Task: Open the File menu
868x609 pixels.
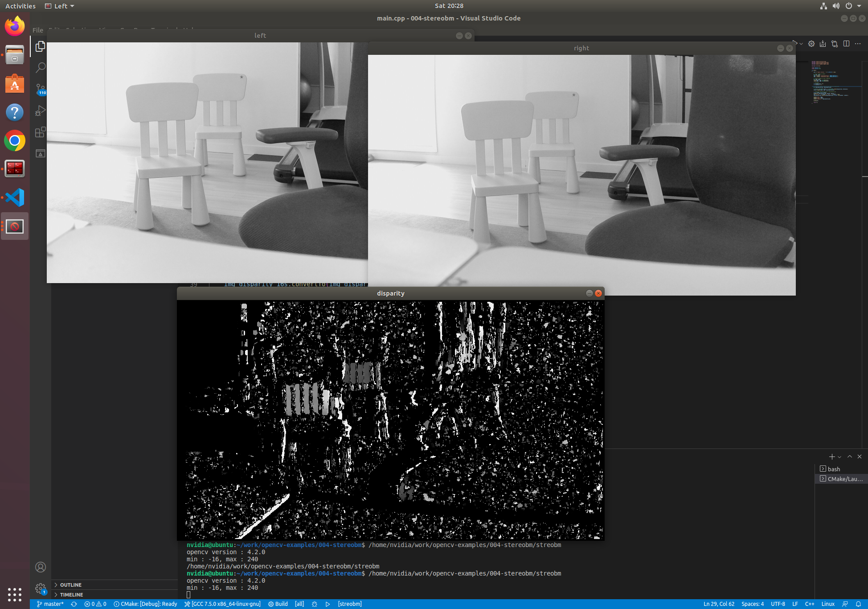Action: (x=38, y=30)
